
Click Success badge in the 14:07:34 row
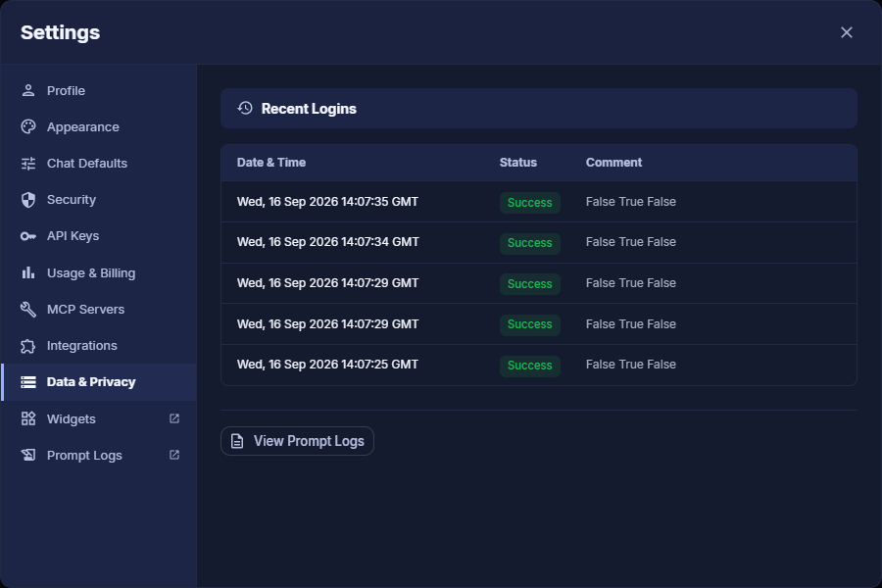pos(530,243)
